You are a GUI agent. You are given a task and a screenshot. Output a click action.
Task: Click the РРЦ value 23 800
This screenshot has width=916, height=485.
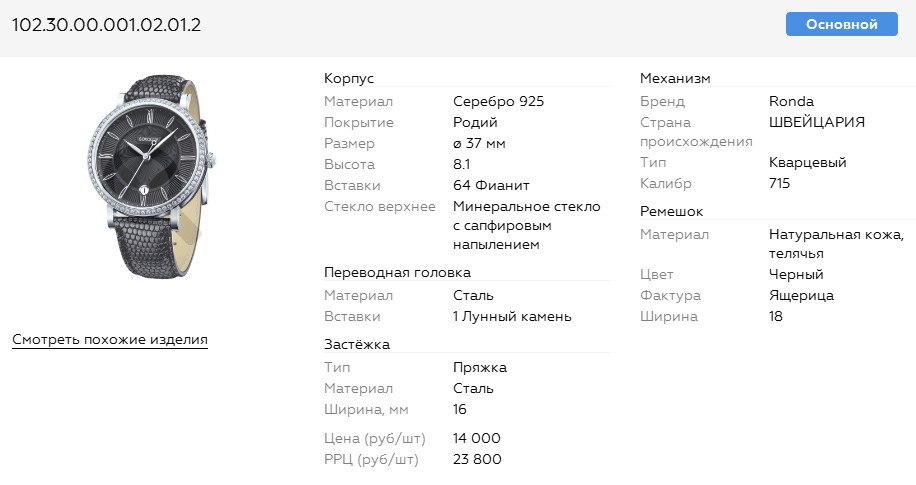tap(477, 459)
